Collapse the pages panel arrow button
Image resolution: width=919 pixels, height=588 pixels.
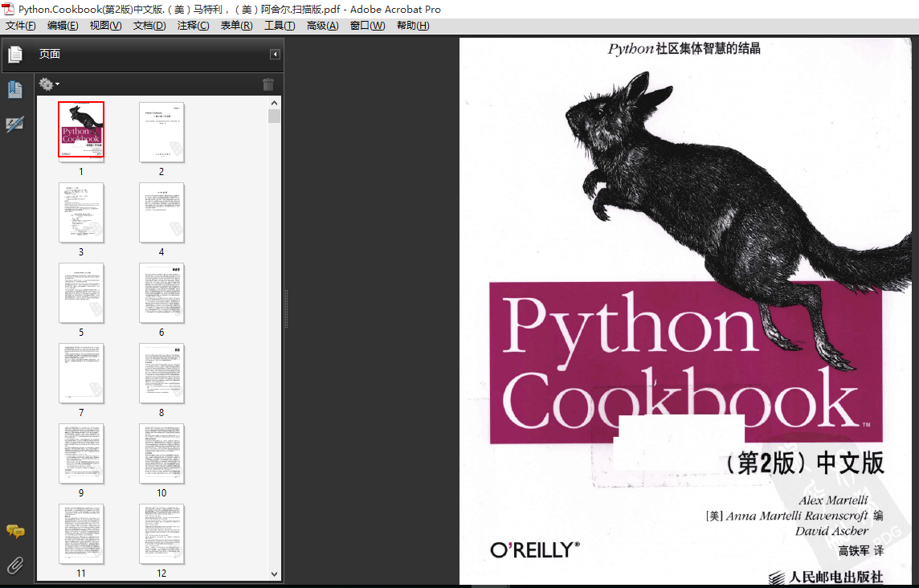point(275,54)
